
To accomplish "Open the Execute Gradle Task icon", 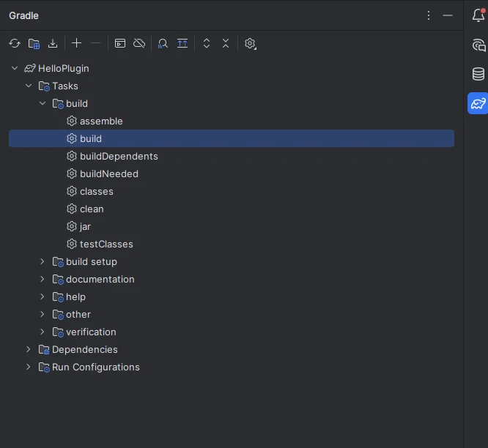I will click(x=120, y=44).
